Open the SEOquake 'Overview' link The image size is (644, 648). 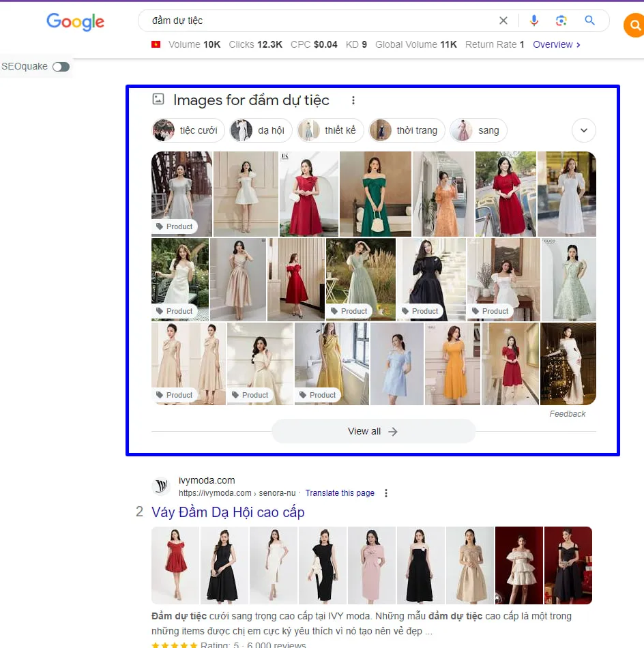(554, 44)
